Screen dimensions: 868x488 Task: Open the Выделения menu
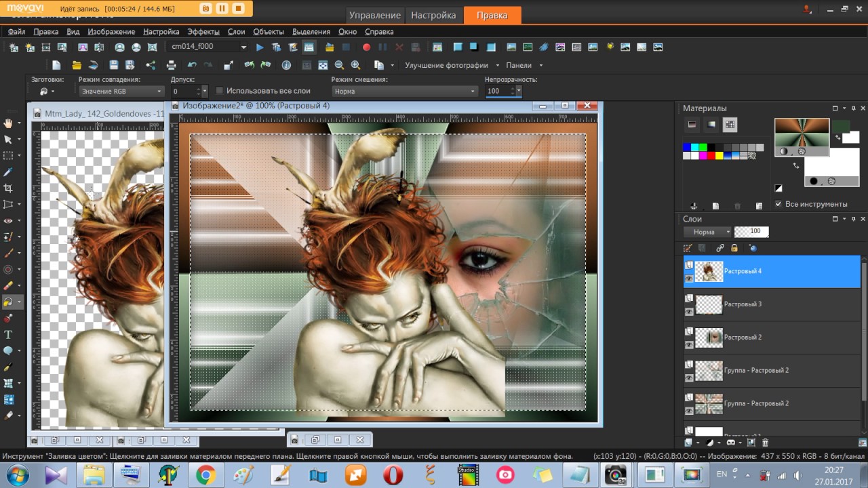click(x=311, y=32)
